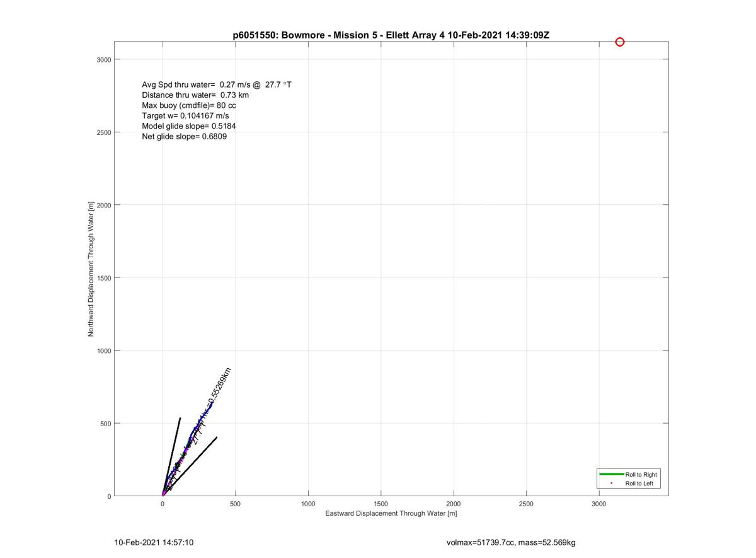Screen dimensions: 756x558
Task: Click the x-axis tick label 2500
Action: (x=526, y=504)
